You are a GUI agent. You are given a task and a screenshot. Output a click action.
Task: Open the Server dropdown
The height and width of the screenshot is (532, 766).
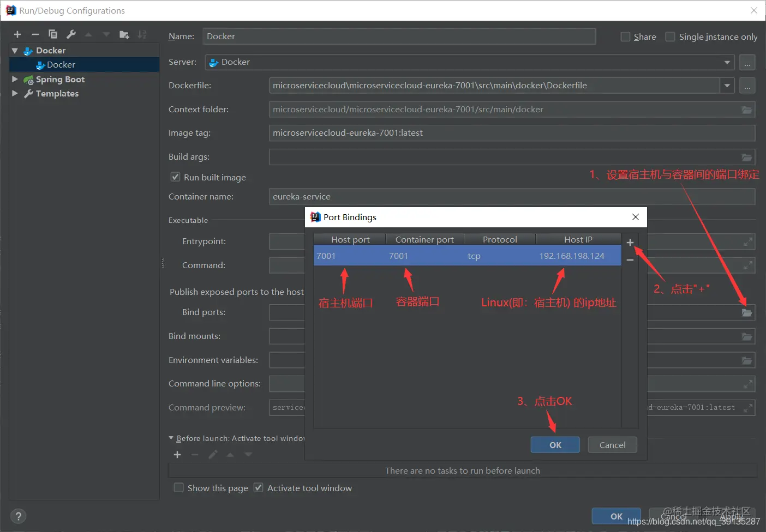(x=727, y=62)
